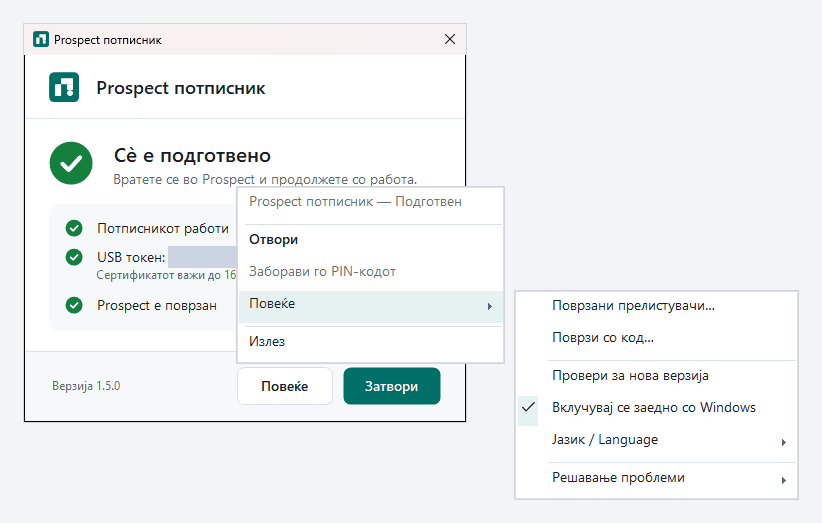The height and width of the screenshot is (523, 822).
Task: Choose 'Поврзи со код...' menu item
Action: [x=657, y=338]
